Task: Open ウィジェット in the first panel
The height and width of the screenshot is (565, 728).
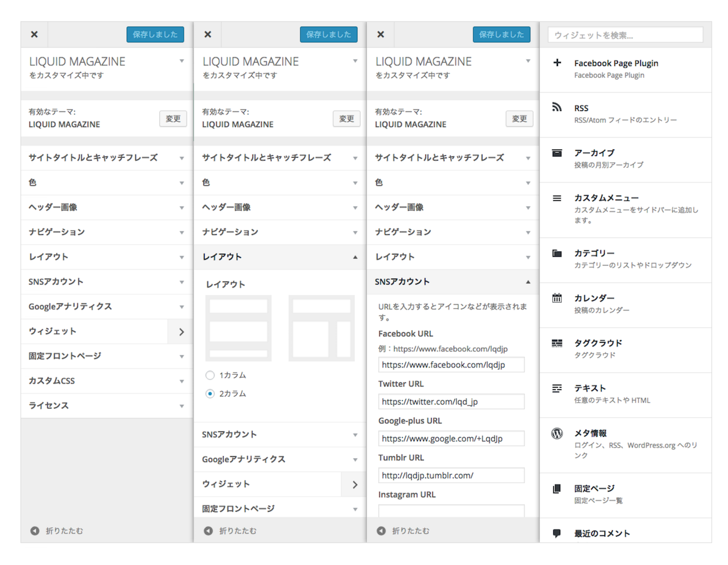Action: click(x=106, y=331)
